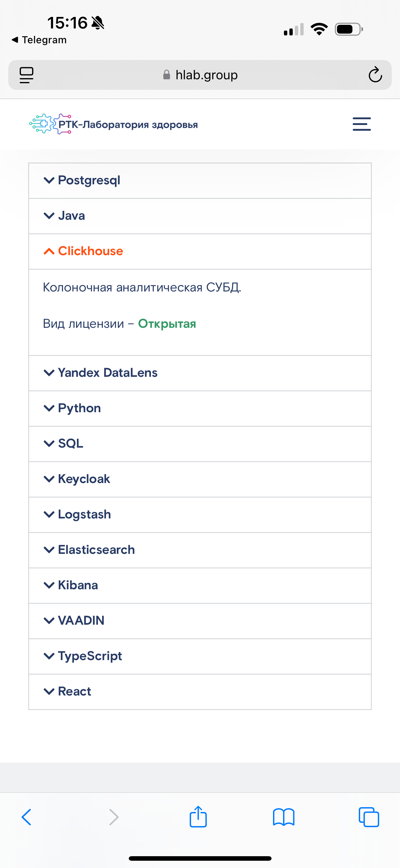This screenshot has width=400, height=868.
Task: Open the share sheet icon
Action: (x=198, y=817)
